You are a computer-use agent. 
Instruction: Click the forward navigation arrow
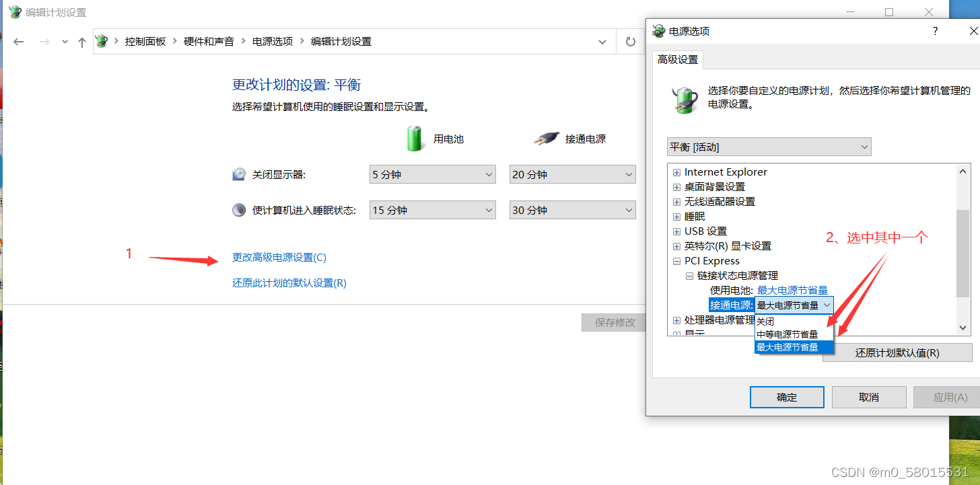[x=44, y=42]
